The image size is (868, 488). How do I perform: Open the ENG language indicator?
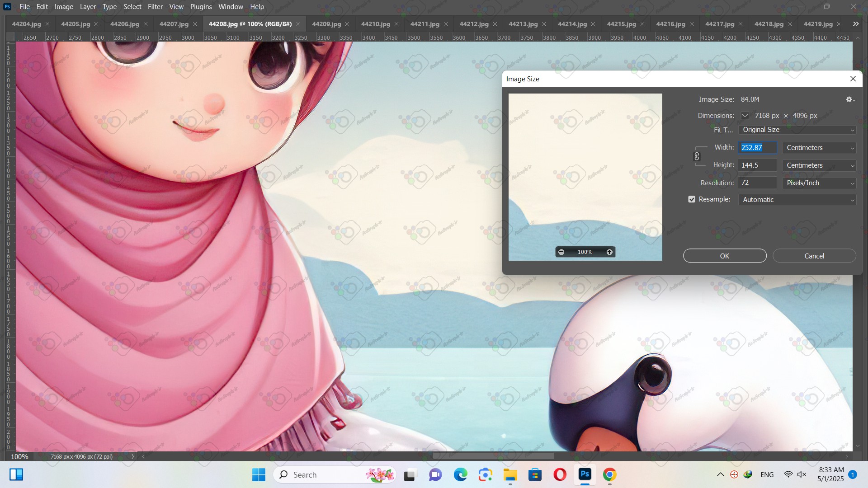pos(767,475)
